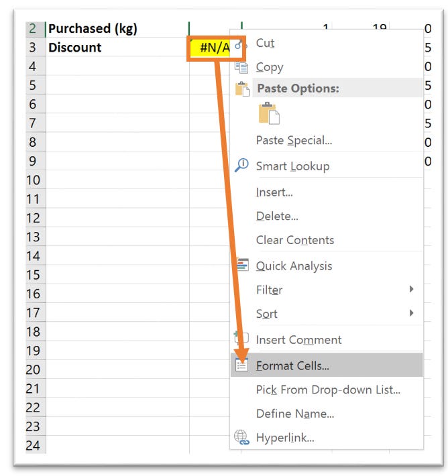This screenshot has width=448, height=476.
Task: Click the large Paste clipboard icon
Action: coord(268,113)
